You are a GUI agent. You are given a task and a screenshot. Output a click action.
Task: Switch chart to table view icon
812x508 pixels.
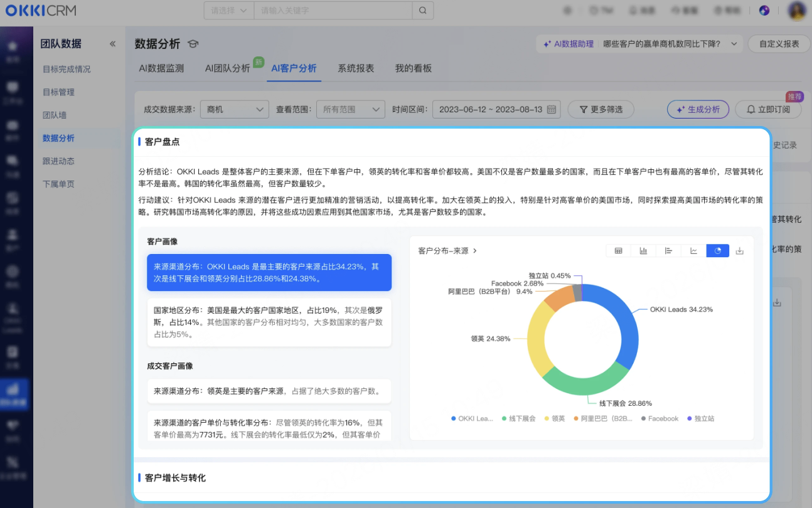pyautogui.click(x=618, y=251)
